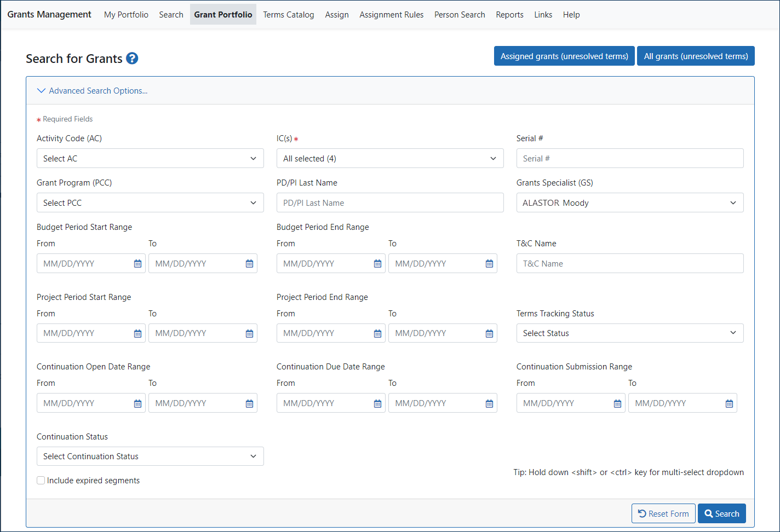Open the Search for Grants help icon
This screenshot has width=780, height=532.
click(x=132, y=58)
